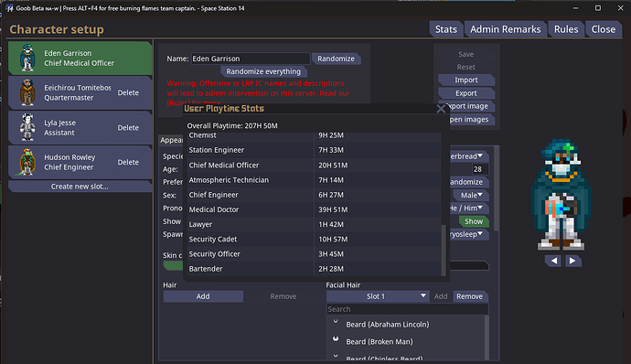Select Eden Garrison Chief Medical Officer slot
Viewport: 631px width, 364px height.
80,58
